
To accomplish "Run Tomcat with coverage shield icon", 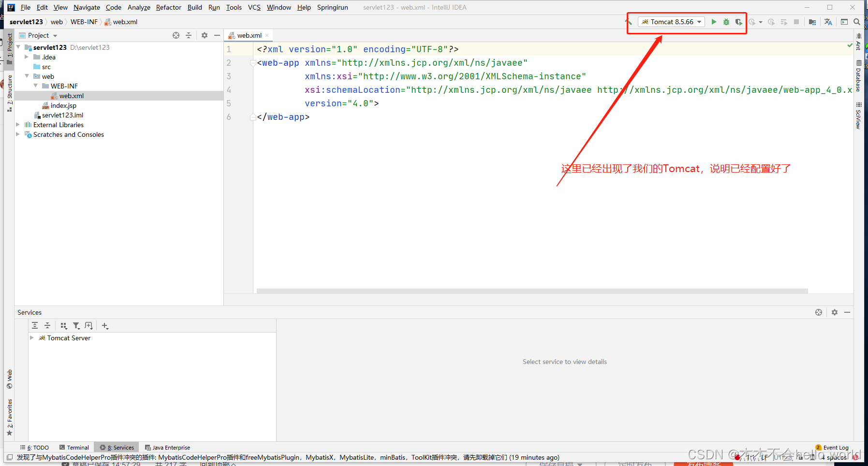I will 738,22.
